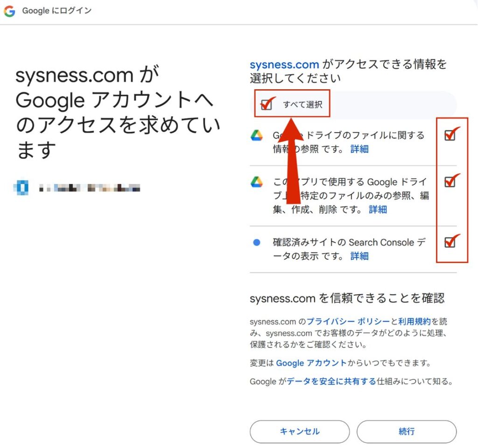Click the blurred account avatar
The image size is (478, 448).
click(21, 187)
